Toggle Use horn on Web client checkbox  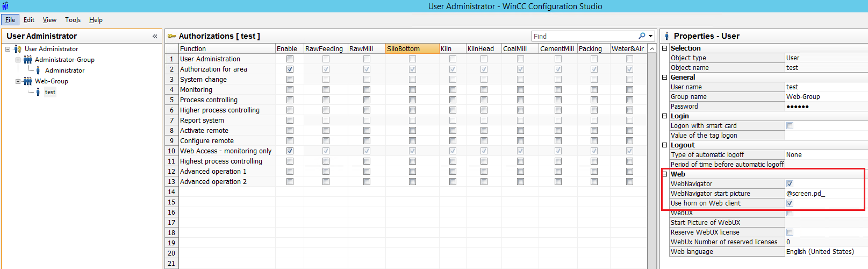[x=790, y=203]
